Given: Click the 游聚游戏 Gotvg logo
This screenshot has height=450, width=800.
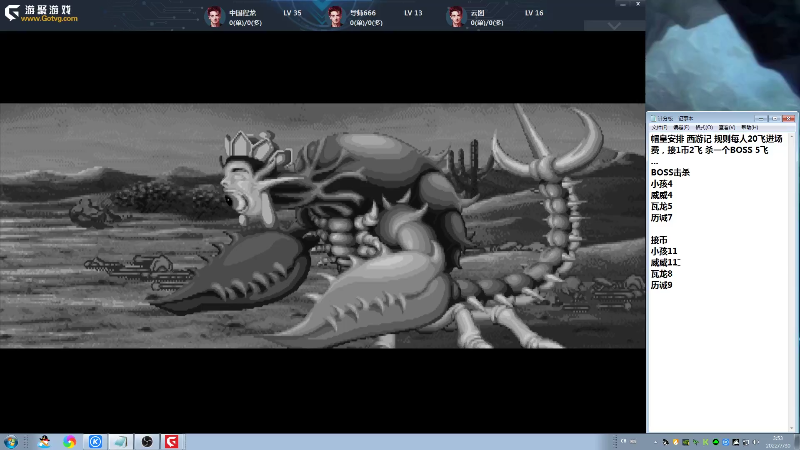Looking at the screenshot, I should (41, 13).
